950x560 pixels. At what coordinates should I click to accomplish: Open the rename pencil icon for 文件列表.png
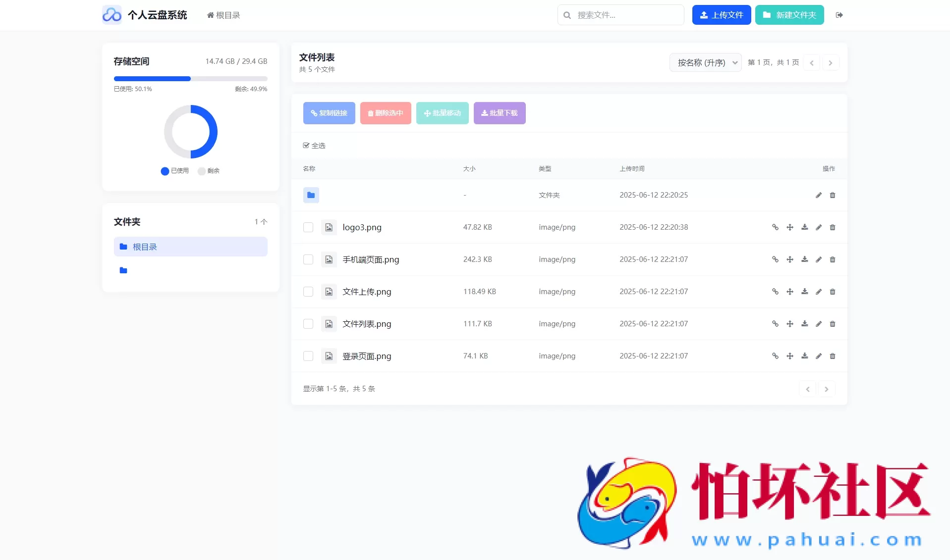[819, 324]
